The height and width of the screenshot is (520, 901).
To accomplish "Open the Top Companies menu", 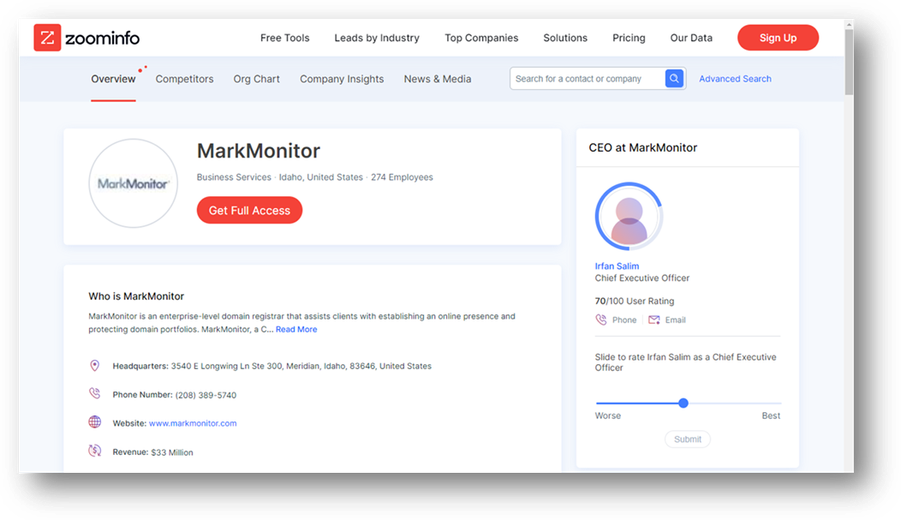I will 482,38.
